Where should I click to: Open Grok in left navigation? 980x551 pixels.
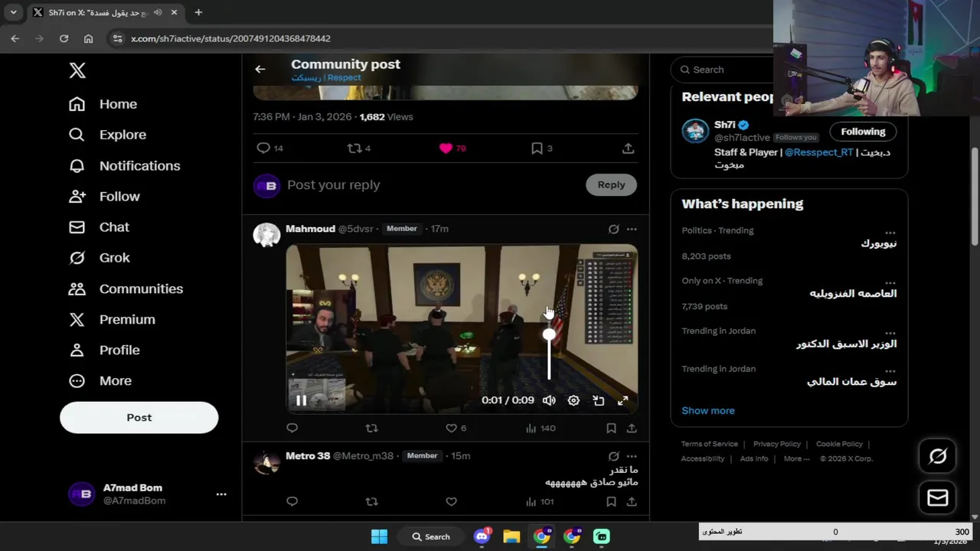99,258
